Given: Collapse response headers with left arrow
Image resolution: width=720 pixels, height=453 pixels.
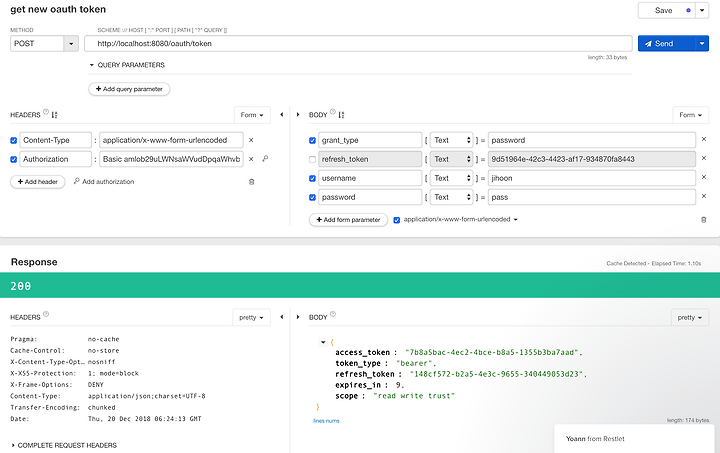Looking at the screenshot, I should click(281, 317).
